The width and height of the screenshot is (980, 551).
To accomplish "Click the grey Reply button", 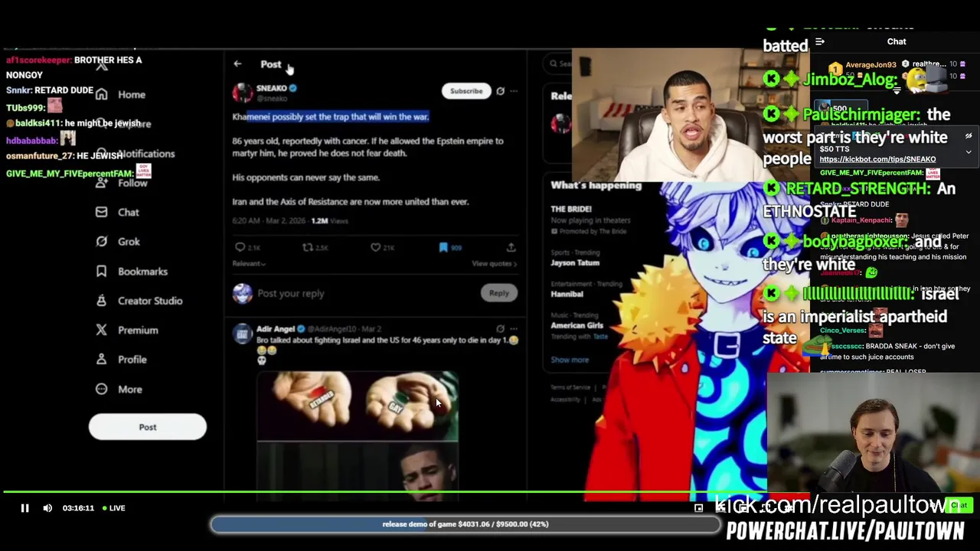I will coord(498,293).
